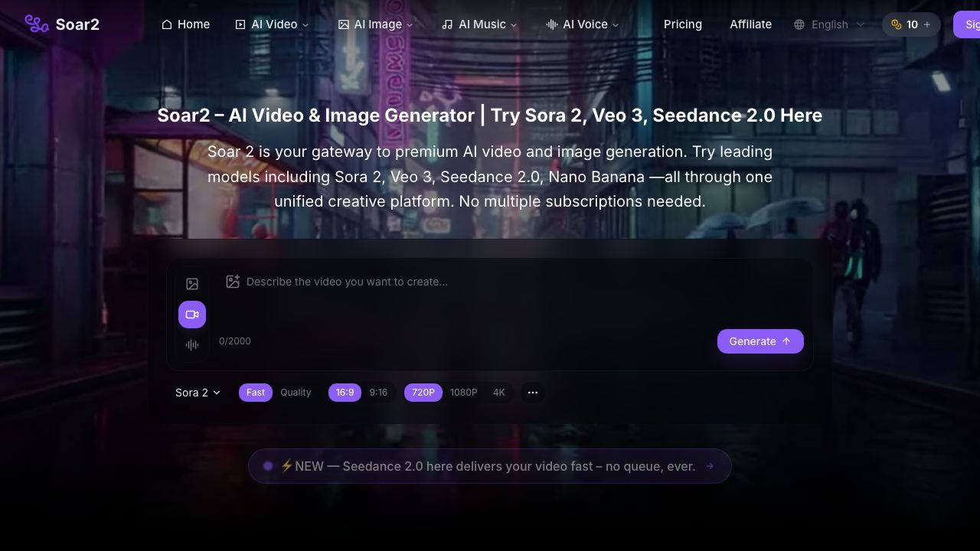This screenshot has height=551, width=980.
Task: Click the globe language icon
Action: click(x=799, y=24)
